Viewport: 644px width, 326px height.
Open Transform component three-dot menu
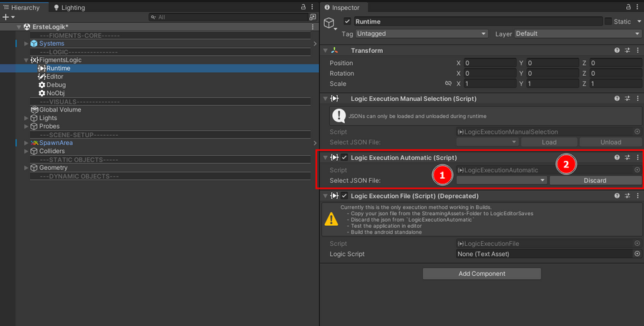point(638,51)
